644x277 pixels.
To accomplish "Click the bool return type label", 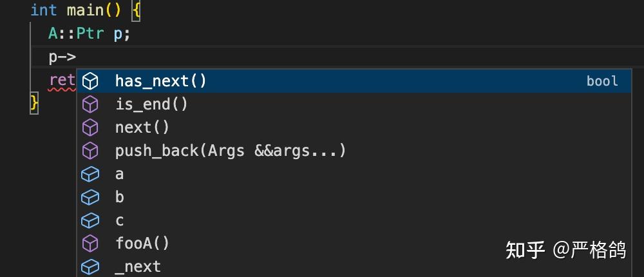I will [x=602, y=81].
